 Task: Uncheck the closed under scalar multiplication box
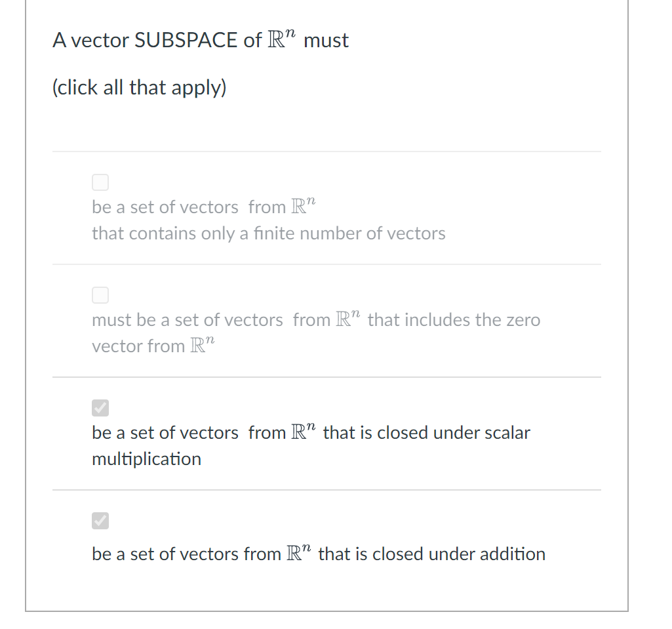(100, 408)
